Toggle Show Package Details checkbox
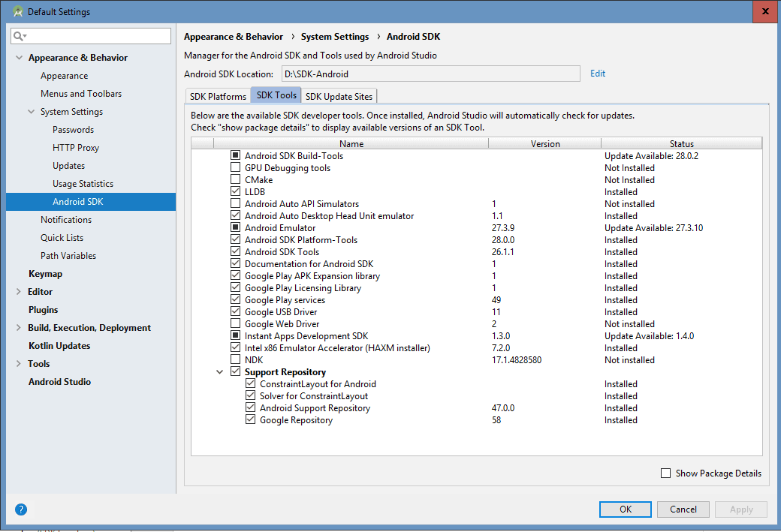This screenshot has height=532, width=781. (x=665, y=473)
